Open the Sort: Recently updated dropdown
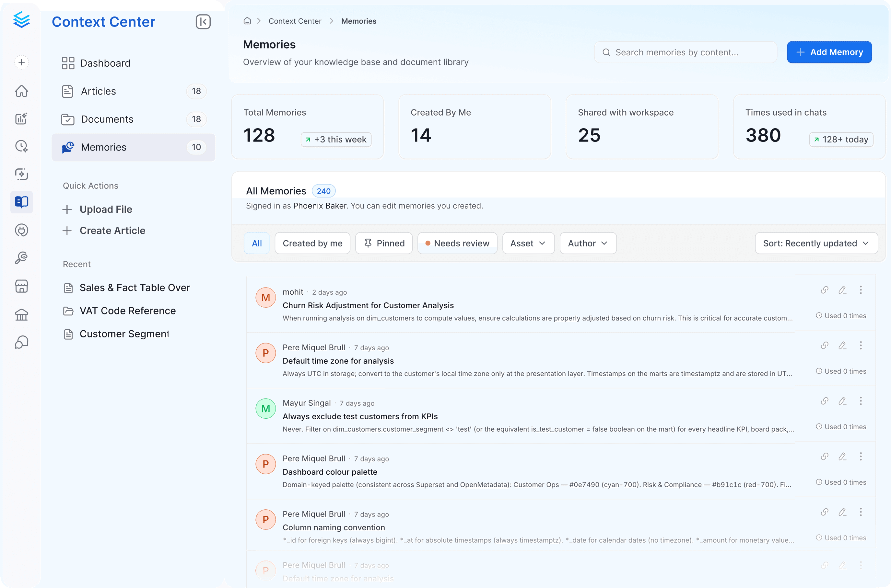Screen dimensions: 891x588 (816, 243)
